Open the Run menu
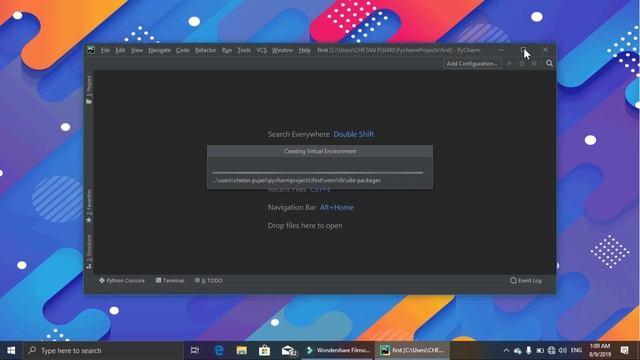 click(227, 50)
